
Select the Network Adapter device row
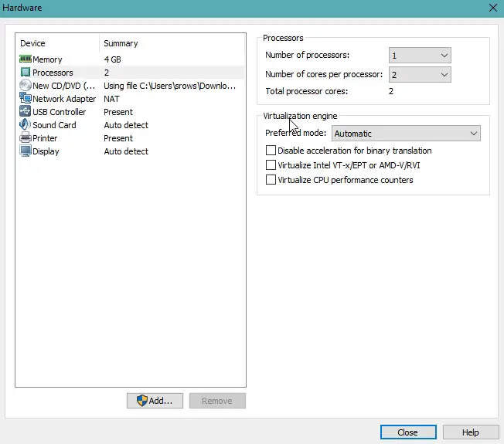point(131,99)
